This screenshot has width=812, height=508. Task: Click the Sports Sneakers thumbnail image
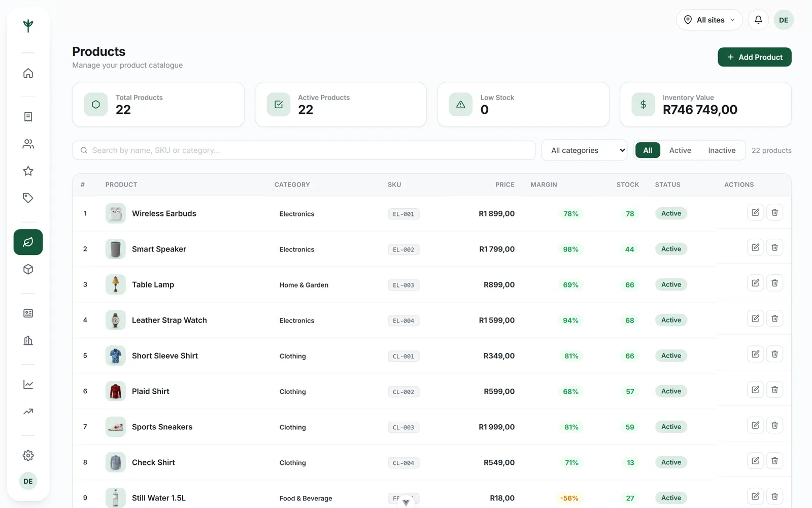(115, 427)
